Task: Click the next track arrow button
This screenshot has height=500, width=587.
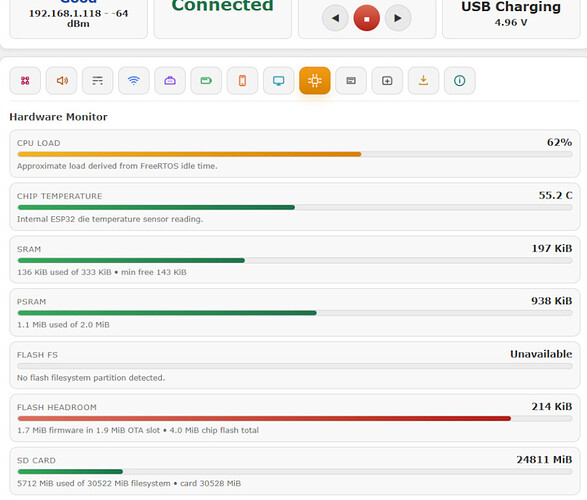Action: (398, 18)
